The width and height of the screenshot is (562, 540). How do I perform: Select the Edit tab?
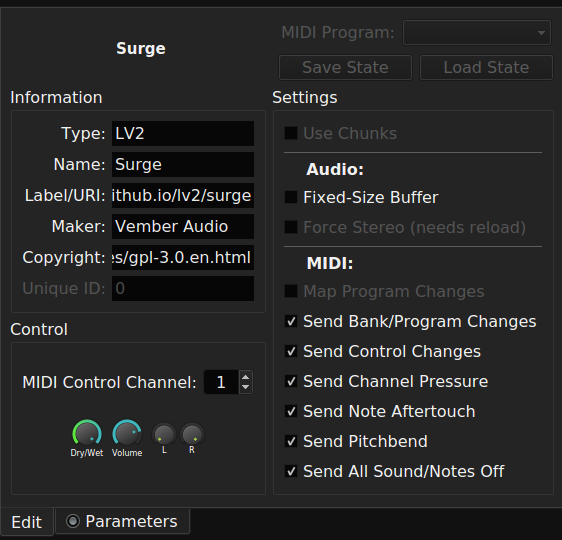click(x=27, y=522)
